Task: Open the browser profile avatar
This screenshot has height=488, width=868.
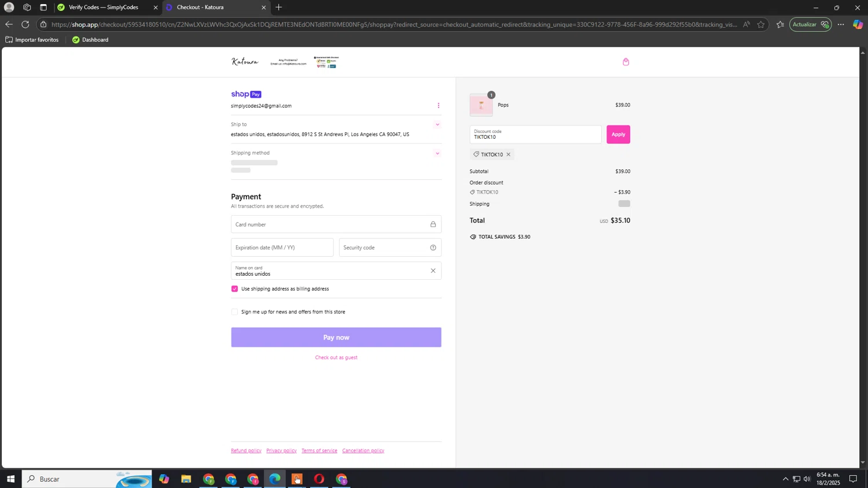Action: click(x=9, y=8)
